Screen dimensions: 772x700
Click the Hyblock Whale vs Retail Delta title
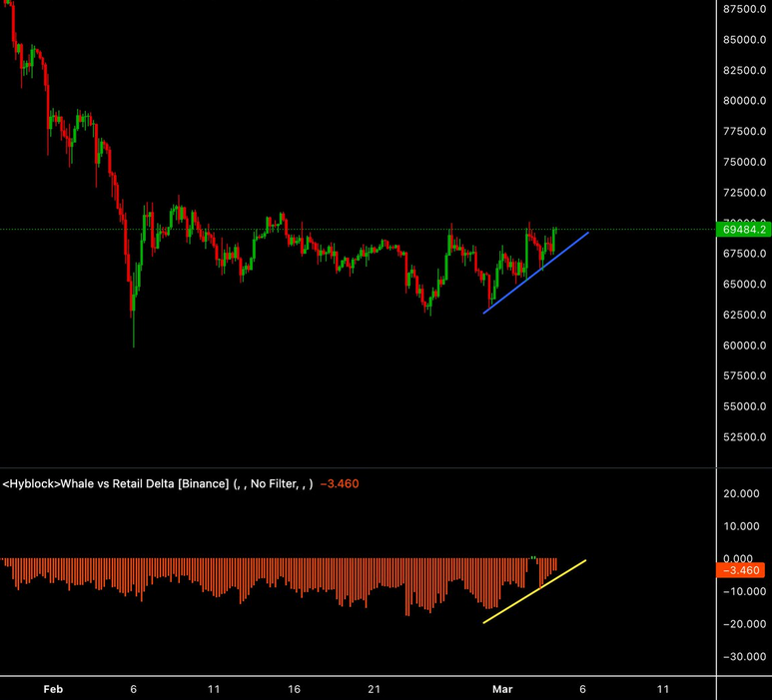click(x=158, y=484)
